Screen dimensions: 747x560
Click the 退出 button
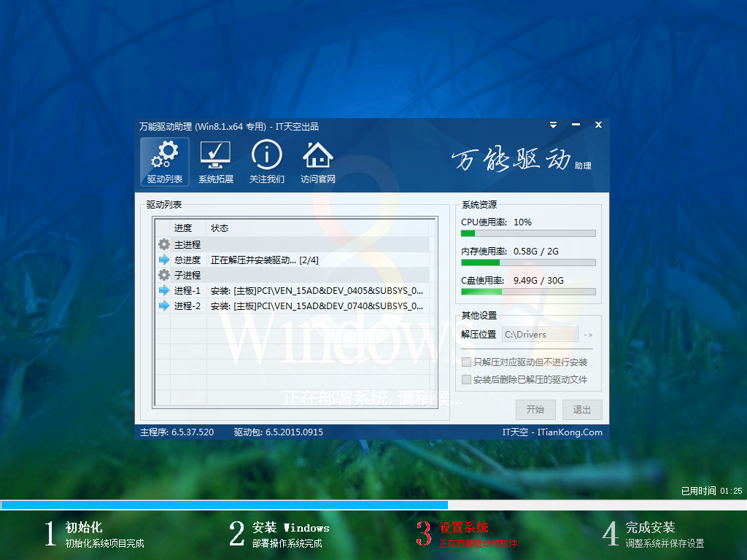(x=582, y=410)
